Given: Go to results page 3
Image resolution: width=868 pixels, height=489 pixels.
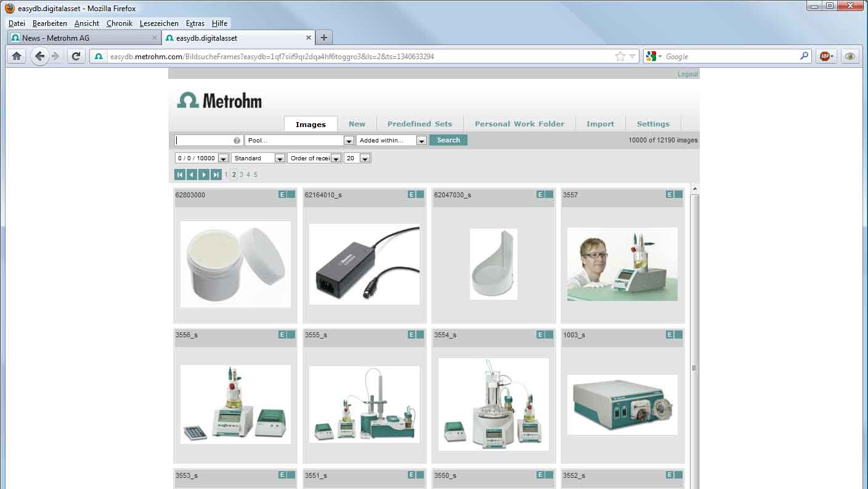Looking at the screenshot, I should [x=241, y=175].
